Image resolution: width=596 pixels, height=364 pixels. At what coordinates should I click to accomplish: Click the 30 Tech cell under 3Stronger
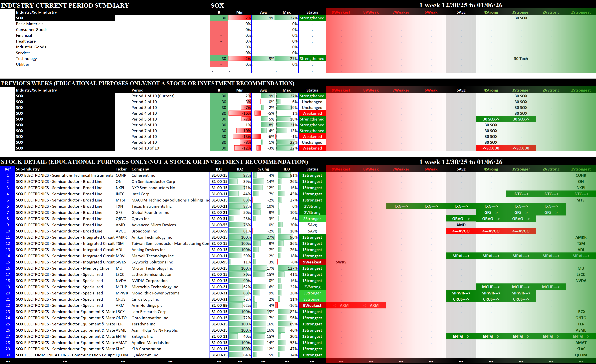click(x=521, y=59)
